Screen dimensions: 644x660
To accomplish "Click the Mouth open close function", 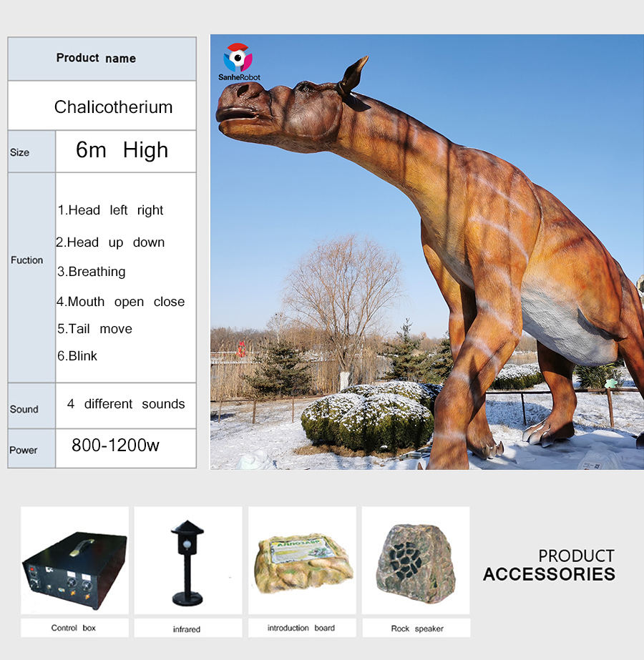I will pyautogui.click(x=121, y=302).
